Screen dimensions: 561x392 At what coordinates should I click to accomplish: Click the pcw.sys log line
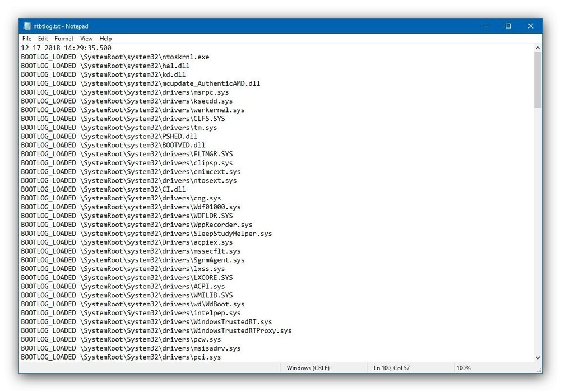(121, 339)
